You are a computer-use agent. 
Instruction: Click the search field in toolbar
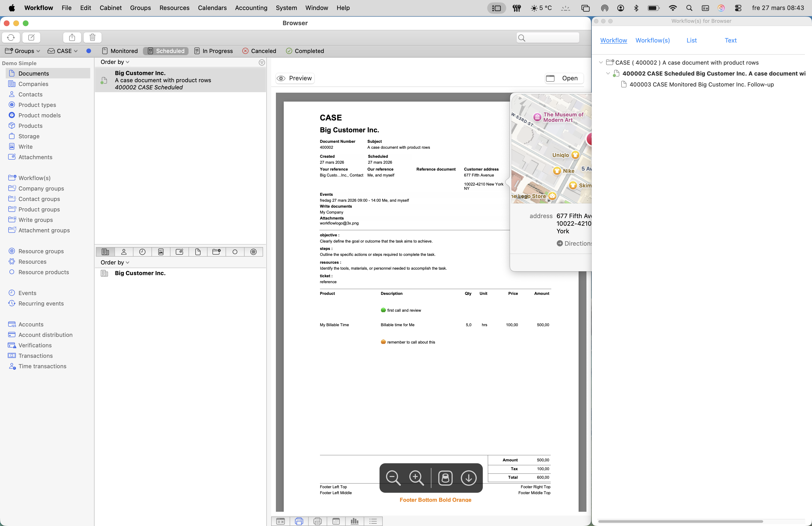pyautogui.click(x=548, y=38)
